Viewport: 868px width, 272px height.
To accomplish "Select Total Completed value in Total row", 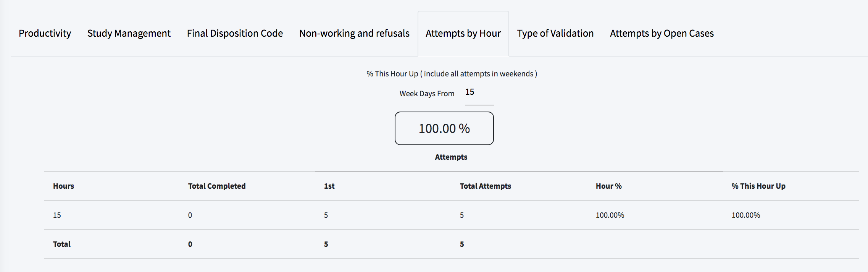I will tap(190, 244).
